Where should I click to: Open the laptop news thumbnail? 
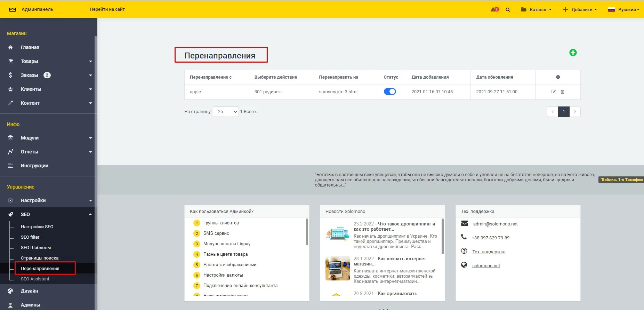337,268
